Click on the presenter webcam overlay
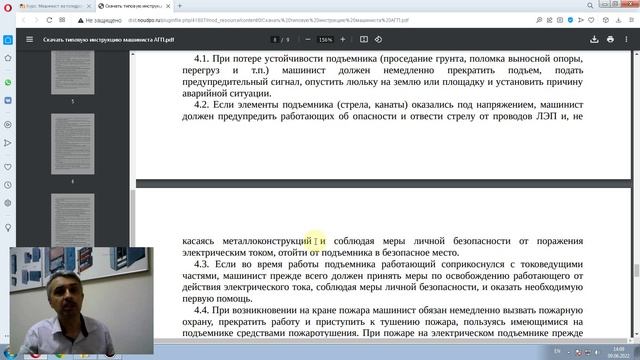 (x=82, y=300)
